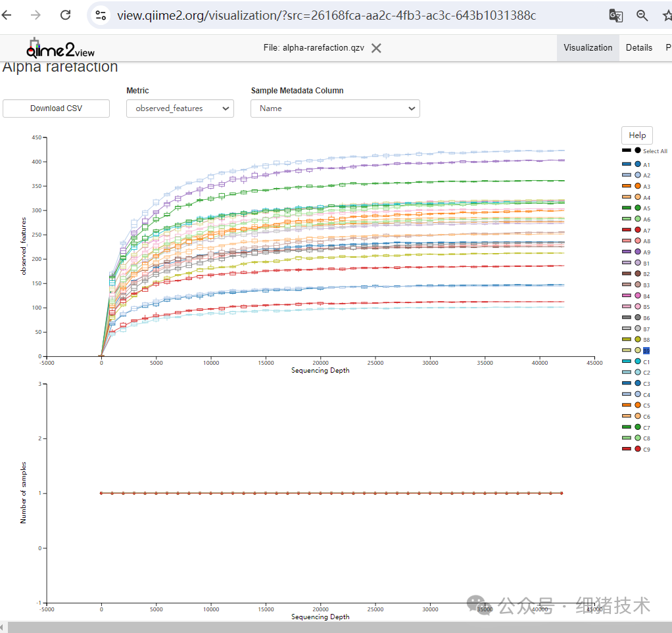Click the translate page icon
This screenshot has height=633, width=672.
click(x=615, y=16)
